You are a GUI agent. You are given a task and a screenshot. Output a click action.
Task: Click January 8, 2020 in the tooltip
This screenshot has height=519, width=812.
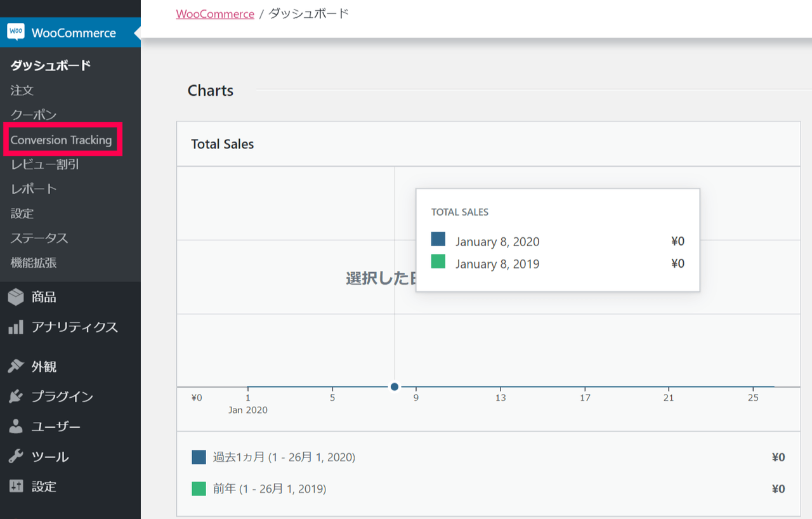pos(497,242)
